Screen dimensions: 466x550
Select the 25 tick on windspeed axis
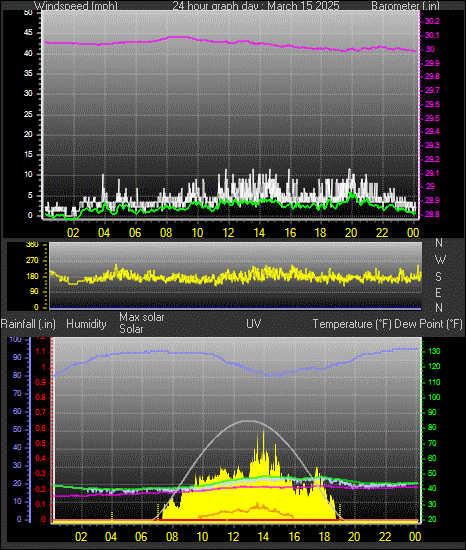point(28,114)
